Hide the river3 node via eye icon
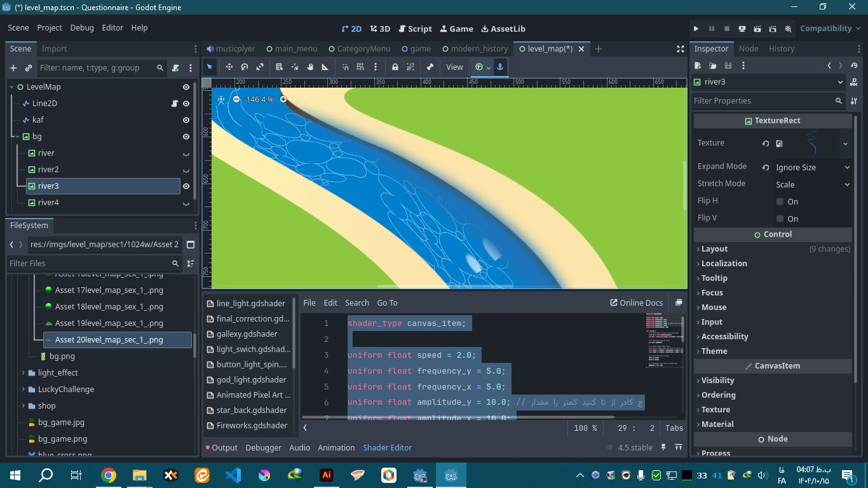The height and width of the screenshot is (488, 868). 186,186
